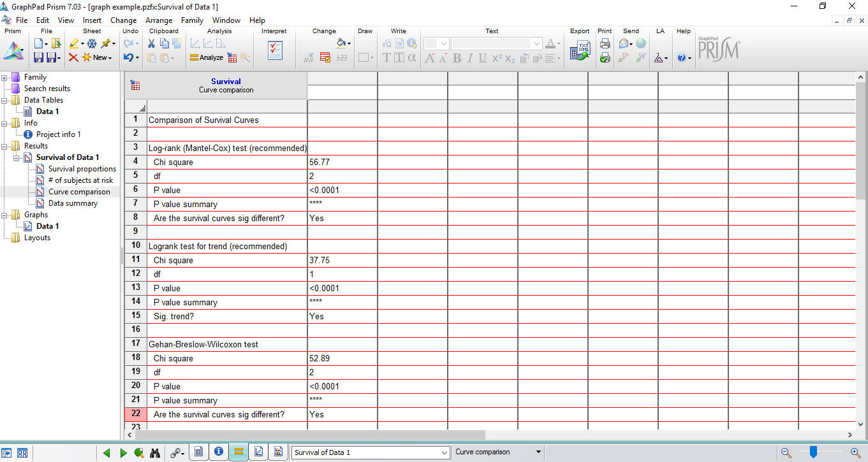868x462 pixels.
Task: Click the Print icon
Action: (605, 43)
